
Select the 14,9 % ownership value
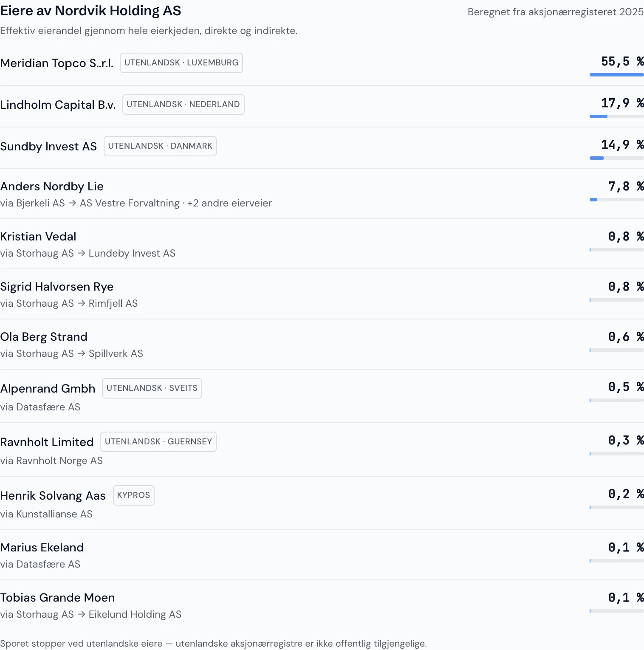click(x=622, y=145)
